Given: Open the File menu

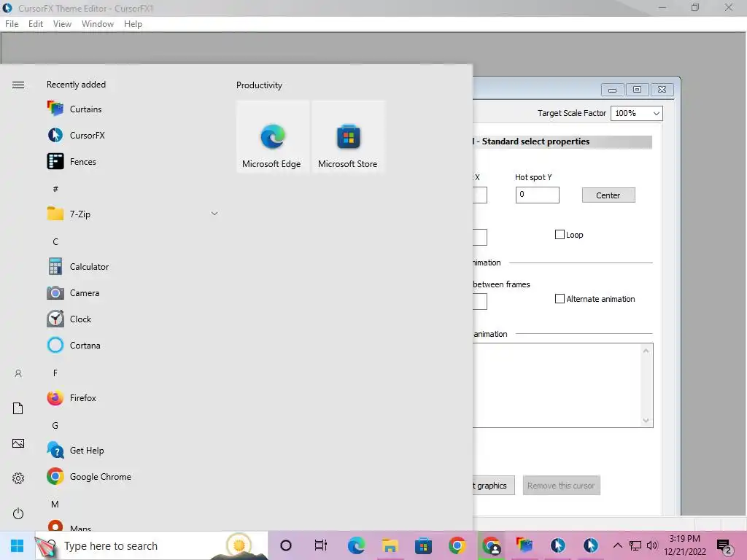Looking at the screenshot, I should [x=12, y=24].
